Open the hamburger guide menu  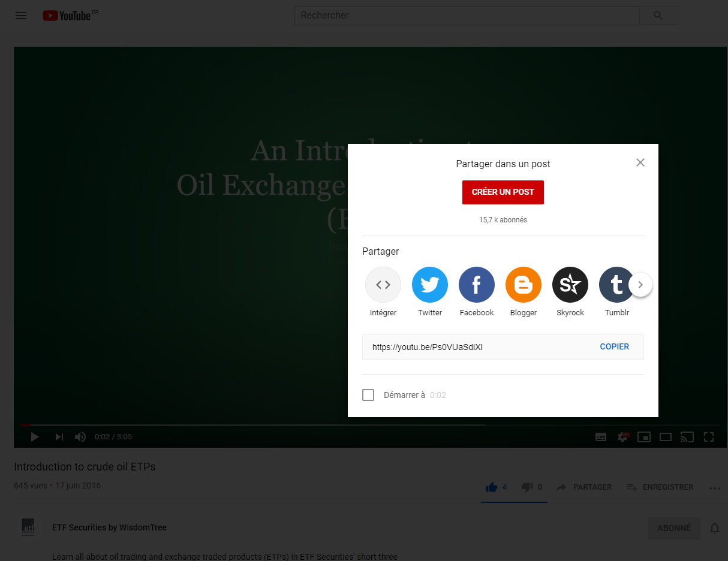tap(21, 16)
